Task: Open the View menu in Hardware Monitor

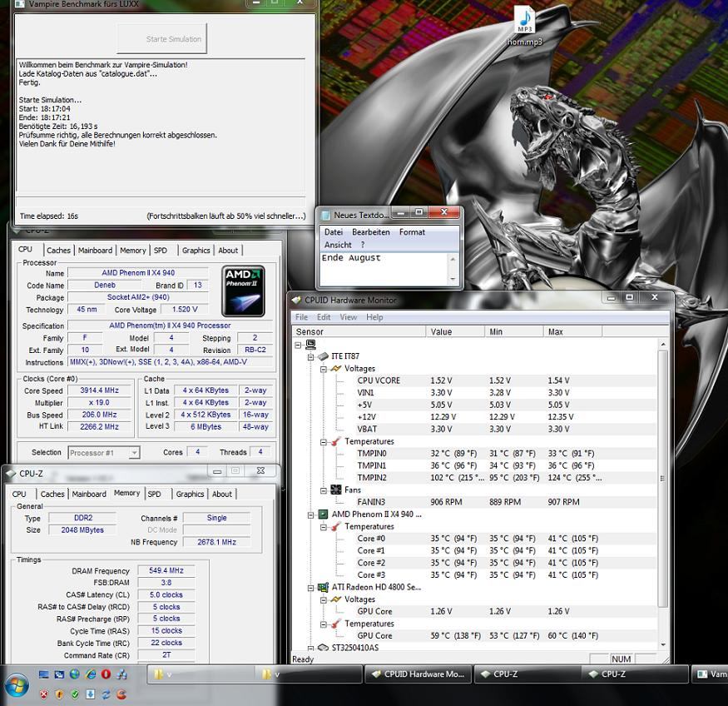Action: click(x=348, y=317)
